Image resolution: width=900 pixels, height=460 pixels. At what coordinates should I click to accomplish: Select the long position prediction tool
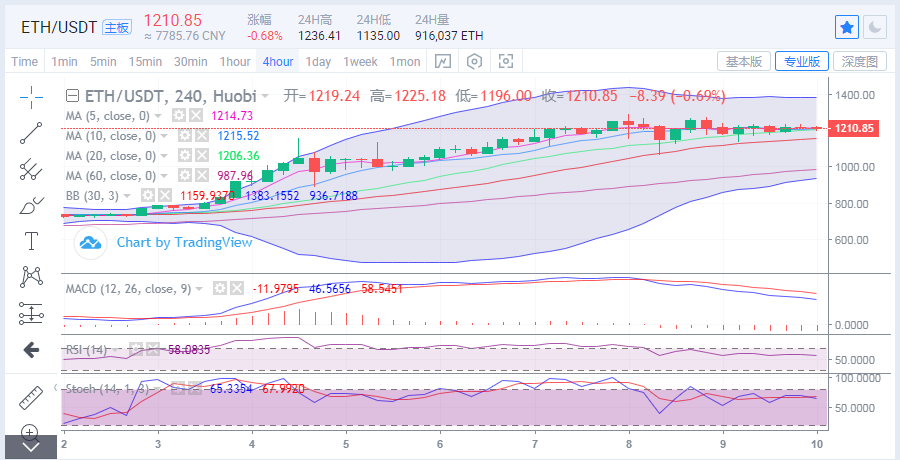(x=31, y=313)
